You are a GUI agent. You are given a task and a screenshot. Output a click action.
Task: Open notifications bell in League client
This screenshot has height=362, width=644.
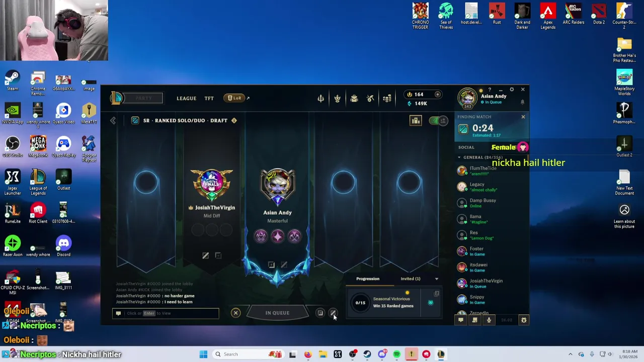[522, 102]
